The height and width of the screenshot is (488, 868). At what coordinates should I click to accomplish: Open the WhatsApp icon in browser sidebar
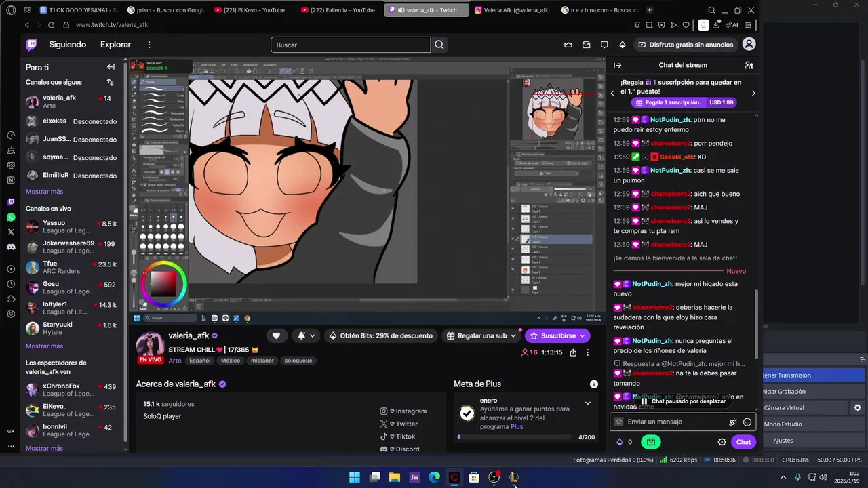[11, 218]
